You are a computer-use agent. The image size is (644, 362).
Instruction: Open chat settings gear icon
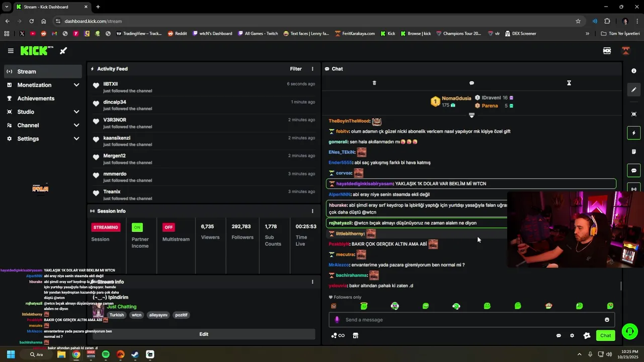point(572,335)
